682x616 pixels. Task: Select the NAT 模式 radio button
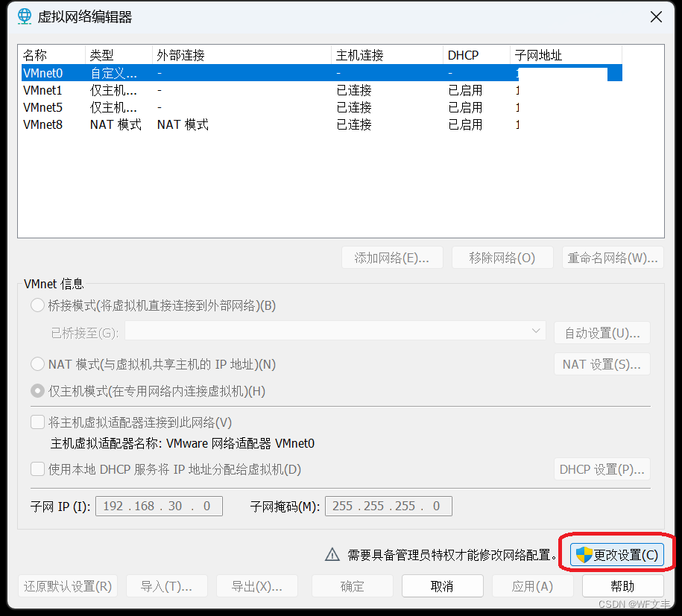pos(37,363)
